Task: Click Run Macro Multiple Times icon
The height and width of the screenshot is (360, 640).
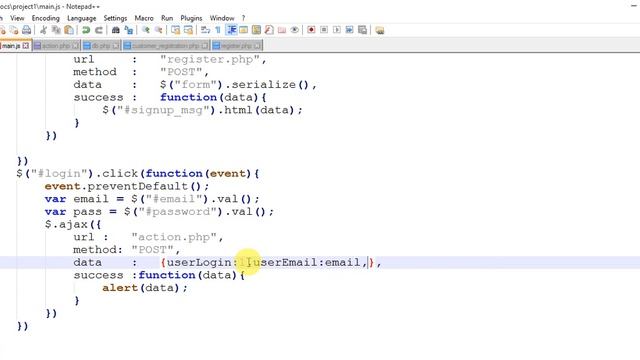Action: (349, 30)
